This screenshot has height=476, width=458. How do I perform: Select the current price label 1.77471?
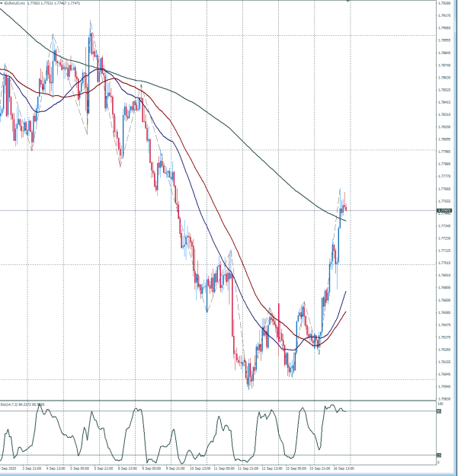tap(444, 210)
